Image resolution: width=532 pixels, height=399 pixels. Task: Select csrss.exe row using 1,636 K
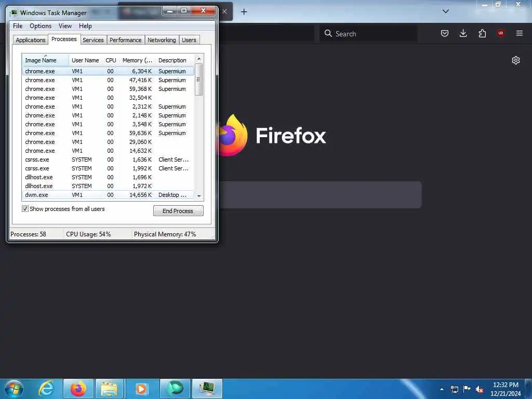pyautogui.click(x=108, y=159)
